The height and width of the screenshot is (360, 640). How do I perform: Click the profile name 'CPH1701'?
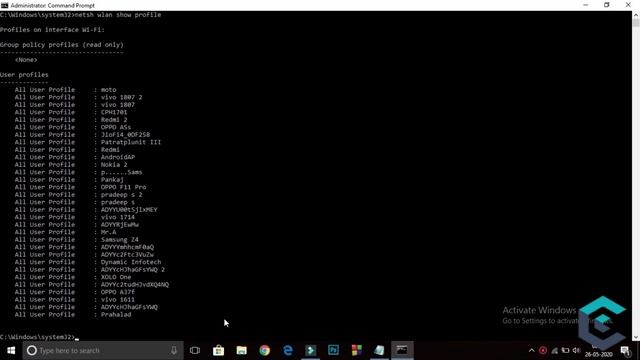coord(114,112)
